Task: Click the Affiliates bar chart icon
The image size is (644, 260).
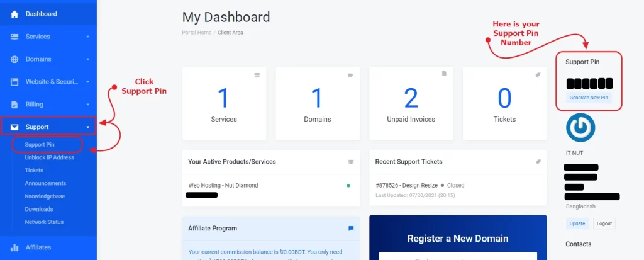Action: coord(14,247)
